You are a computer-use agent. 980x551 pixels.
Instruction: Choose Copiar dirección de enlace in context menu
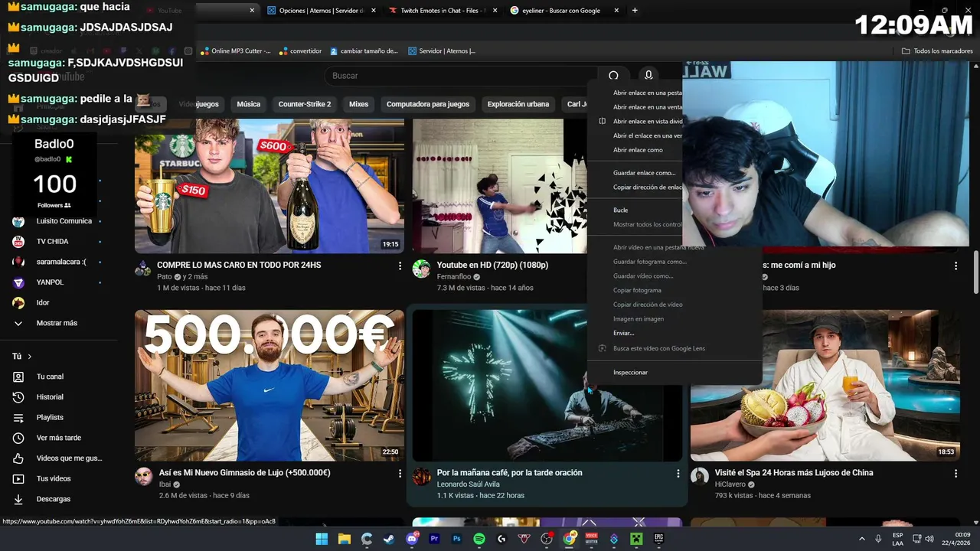click(647, 187)
